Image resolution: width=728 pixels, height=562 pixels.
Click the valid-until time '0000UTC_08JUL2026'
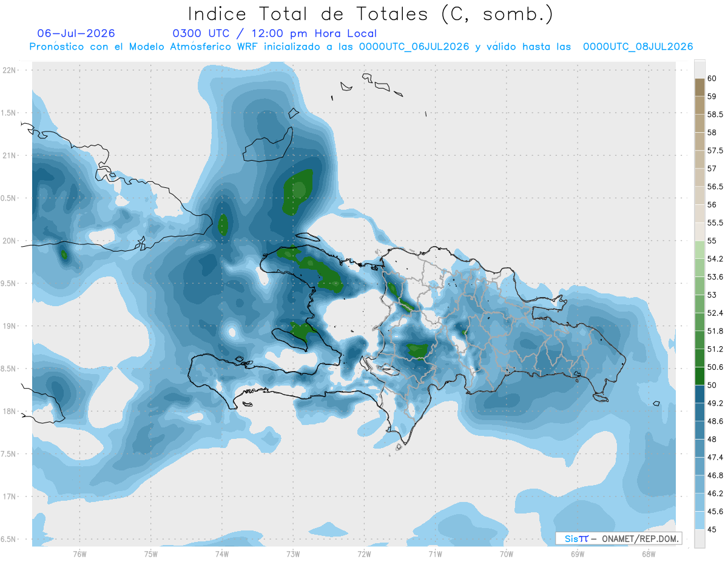pyautogui.click(x=638, y=47)
